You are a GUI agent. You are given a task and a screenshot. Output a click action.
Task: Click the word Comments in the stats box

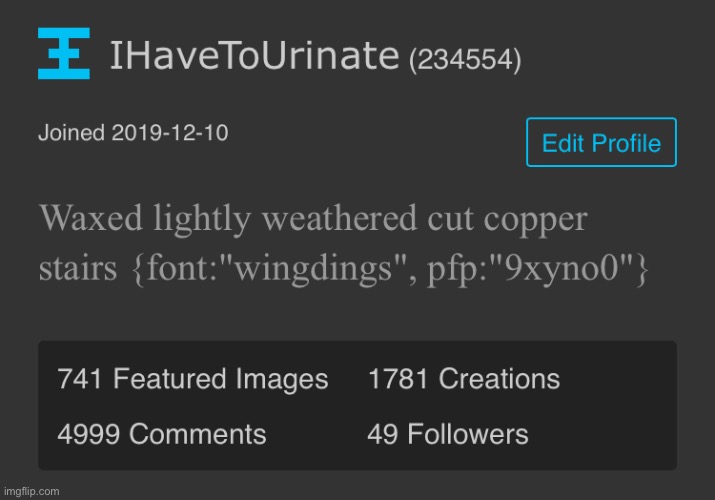pyautogui.click(x=198, y=433)
